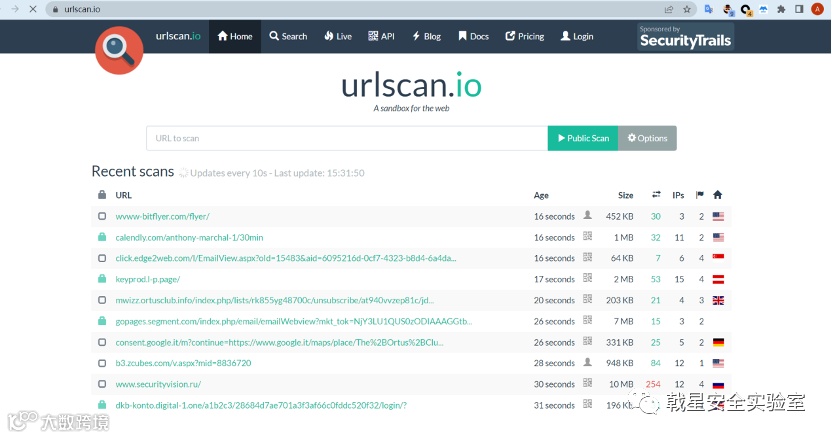Open the Live nav item
The width and height of the screenshot is (832, 438).
[x=338, y=36]
